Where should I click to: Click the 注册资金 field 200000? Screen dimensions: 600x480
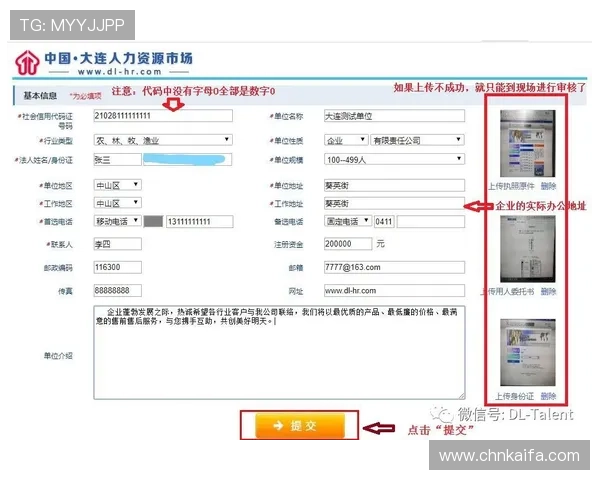pos(348,244)
